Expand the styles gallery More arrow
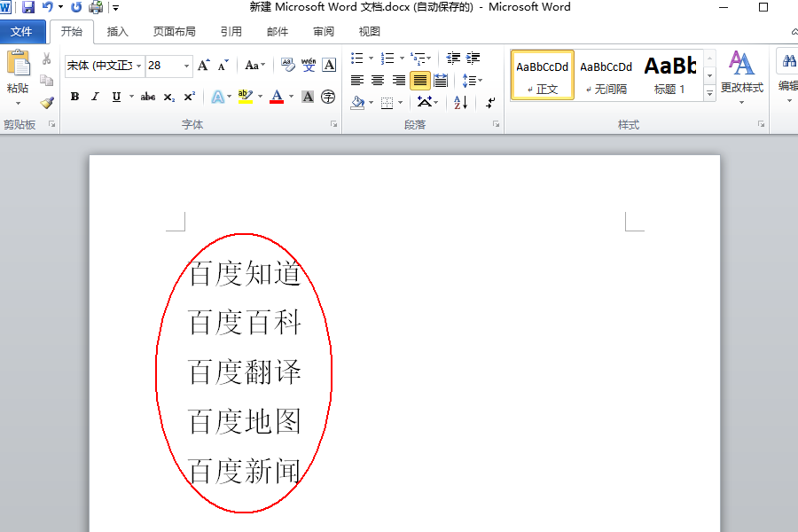Screen dimensions: 798x532 click(709, 93)
